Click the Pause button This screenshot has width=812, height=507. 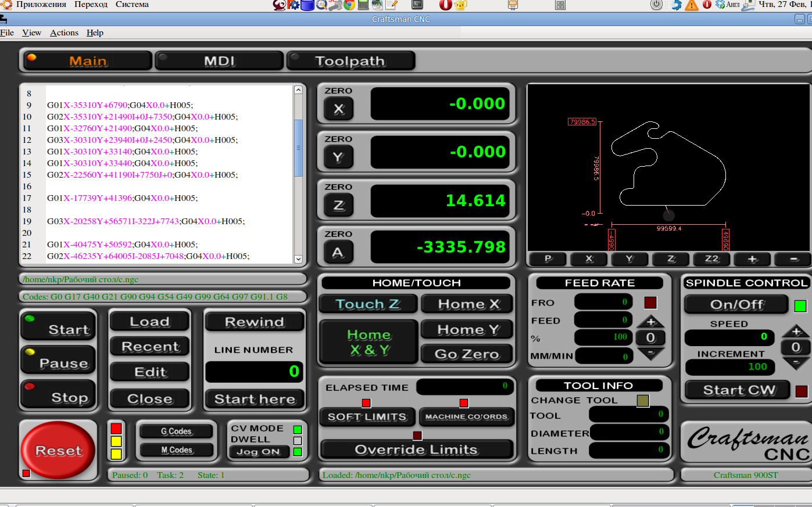click(x=58, y=360)
